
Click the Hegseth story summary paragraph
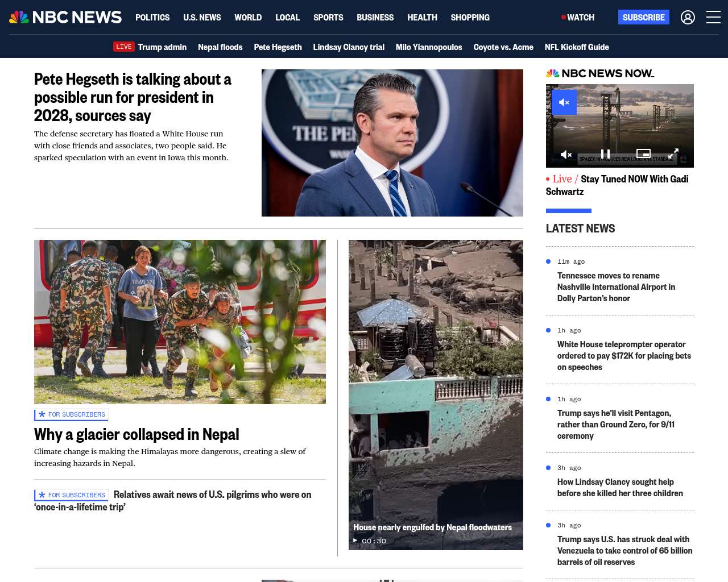tap(131, 145)
